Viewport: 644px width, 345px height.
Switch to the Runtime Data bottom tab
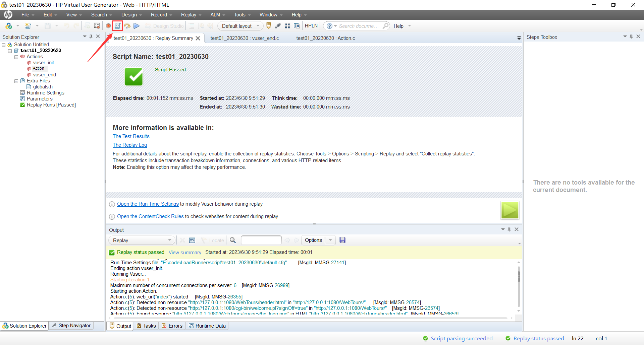(207, 326)
